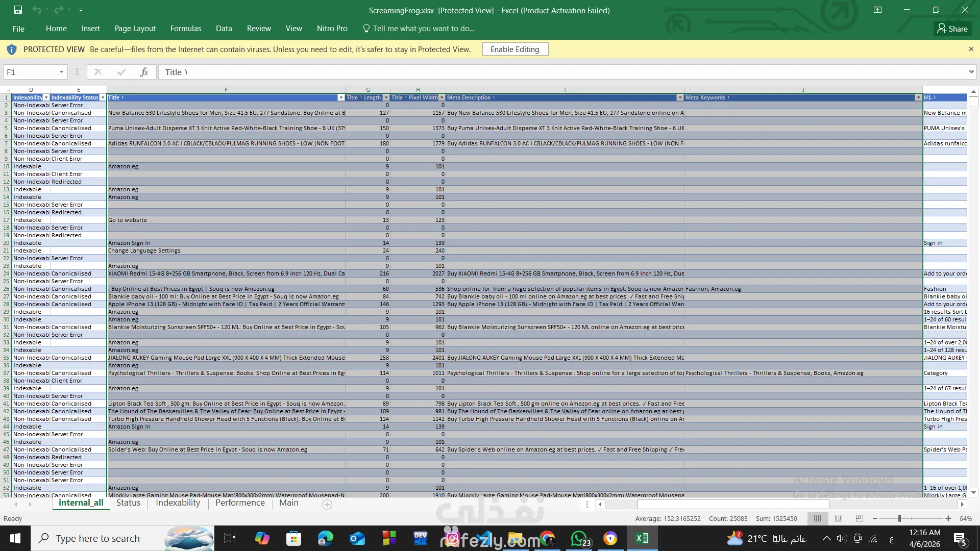Image resolution: width=980 pixels, height=551 pixels.
Task: Switch to Normal view in status bar
Action: click(817, 518)
